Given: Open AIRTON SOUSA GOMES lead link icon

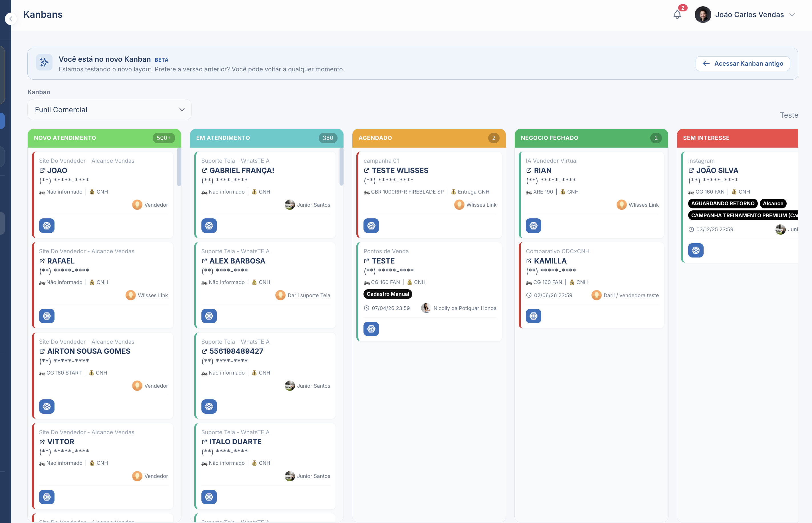Looking at the screenshot, I should 42,351.
